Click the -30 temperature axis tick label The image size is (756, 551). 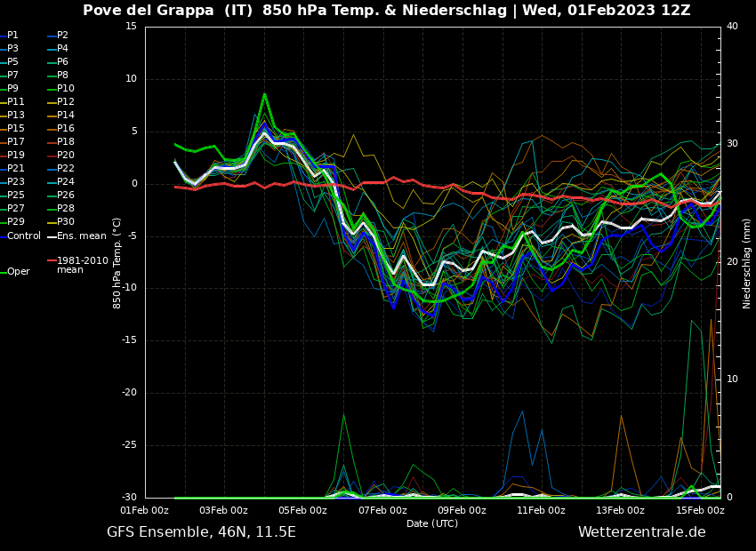(x=129, y=498)
